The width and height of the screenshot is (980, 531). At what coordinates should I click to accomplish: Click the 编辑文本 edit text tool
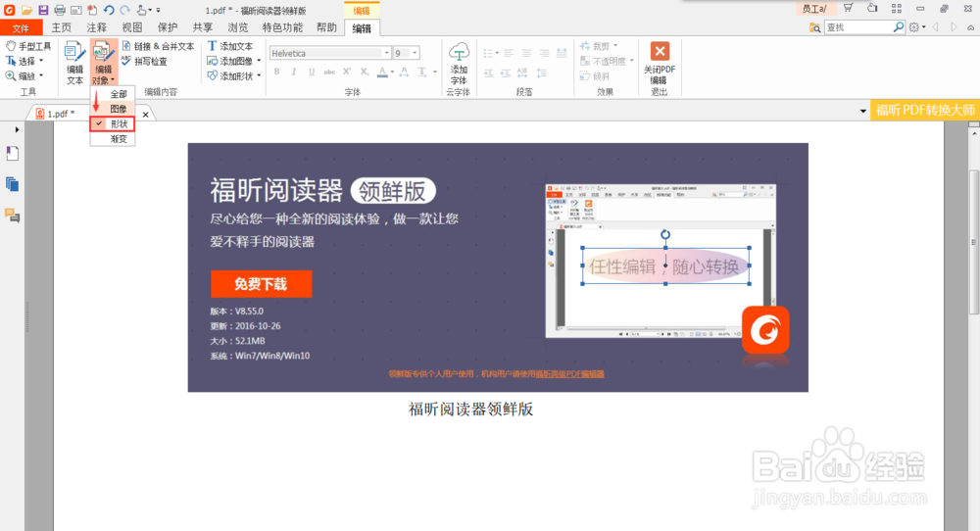click(75, 63)
